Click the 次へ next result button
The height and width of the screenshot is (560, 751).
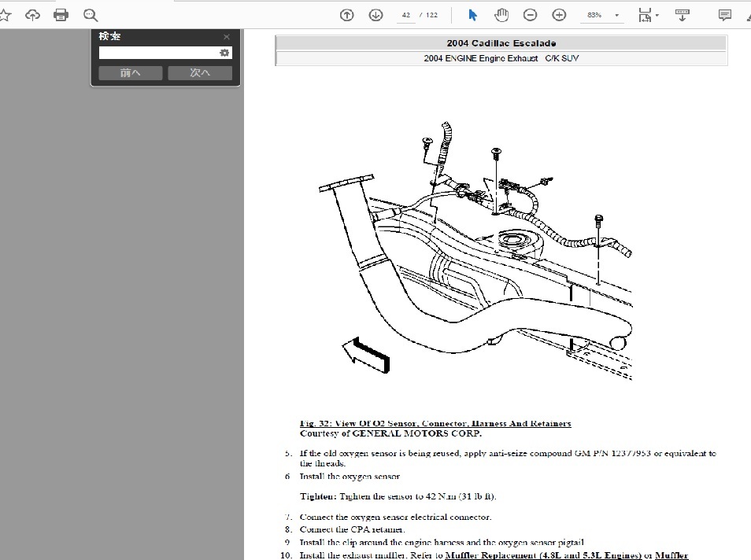pyautogui.click(x=200, y=72)
